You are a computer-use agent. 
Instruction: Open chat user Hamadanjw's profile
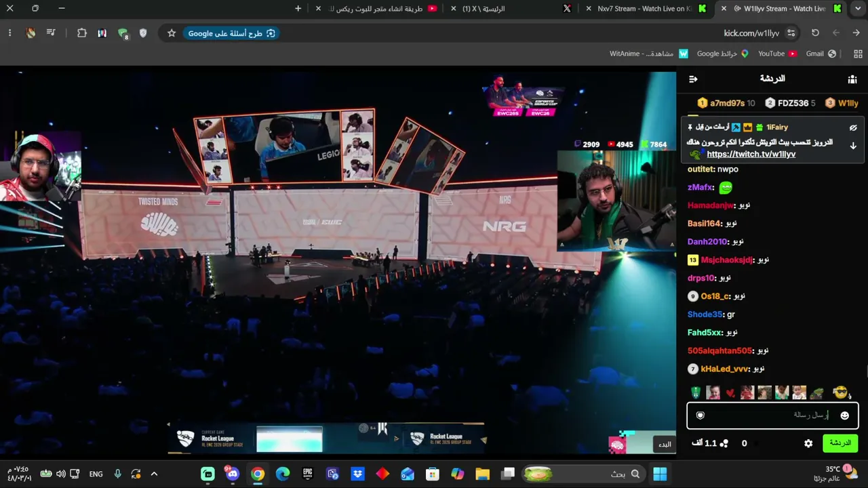711,205
